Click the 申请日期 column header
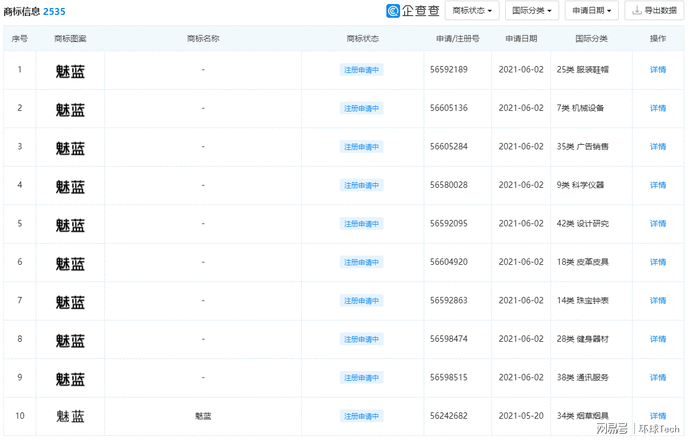This screenshot has height=440, width=690. pos(521,39)
